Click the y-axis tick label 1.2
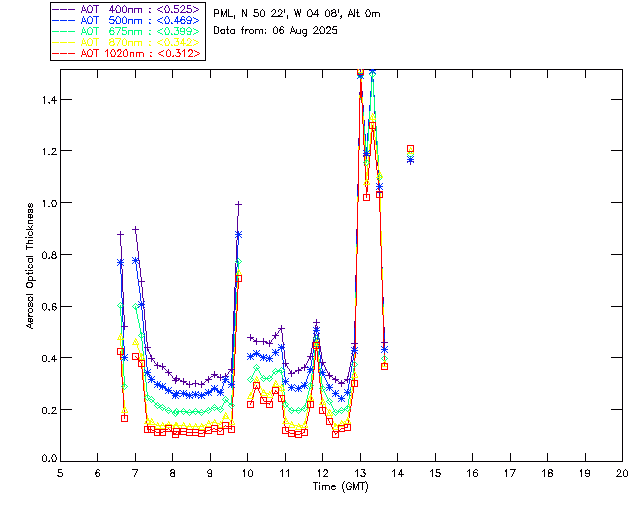This screenshot has width=640, height=512. click(x=49, y=151)
